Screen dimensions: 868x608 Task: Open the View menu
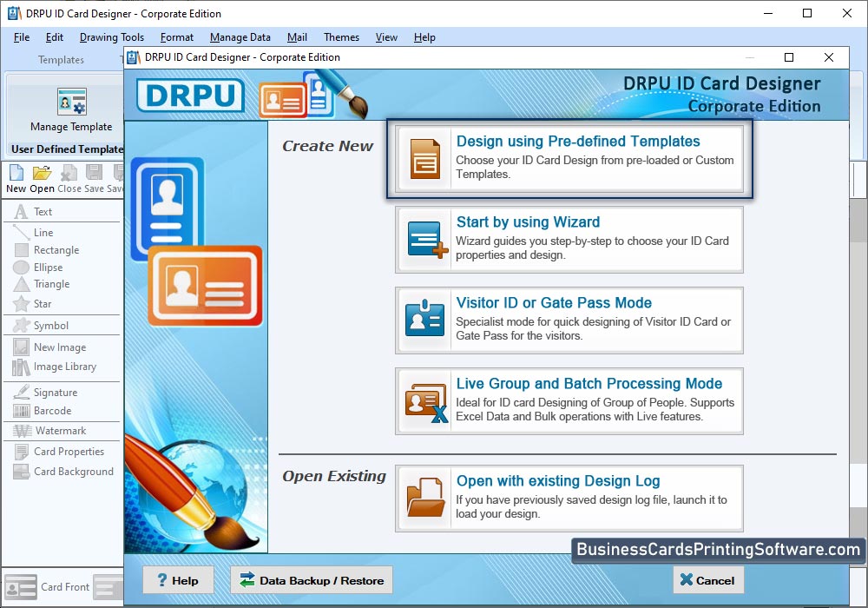(386, 37)
